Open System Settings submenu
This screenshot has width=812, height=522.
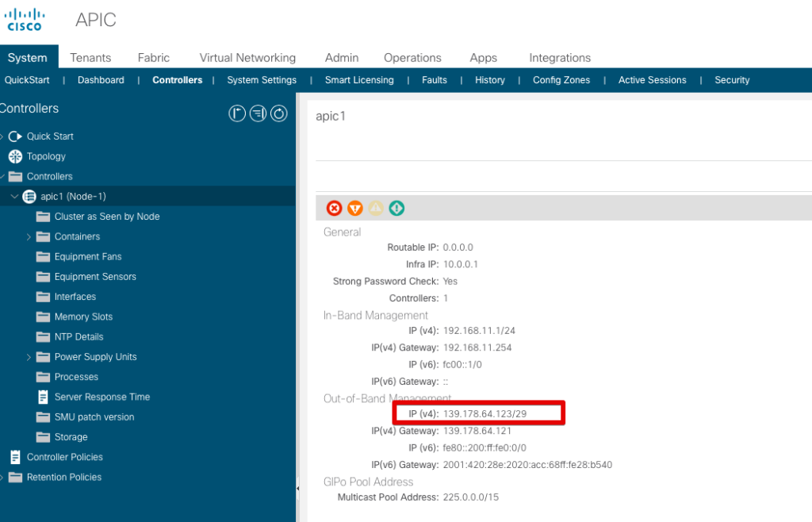[262, 80]
